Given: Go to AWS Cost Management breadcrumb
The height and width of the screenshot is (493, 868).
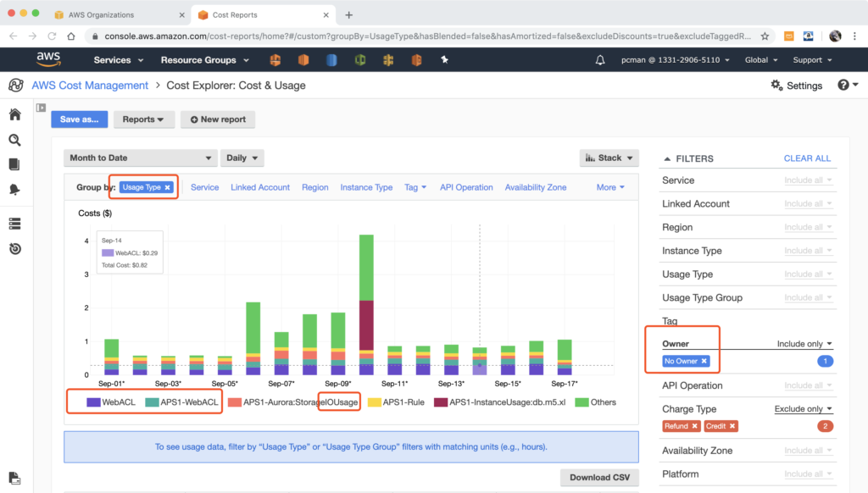Looking at the screenshot, I should click(x=90, y=86).
